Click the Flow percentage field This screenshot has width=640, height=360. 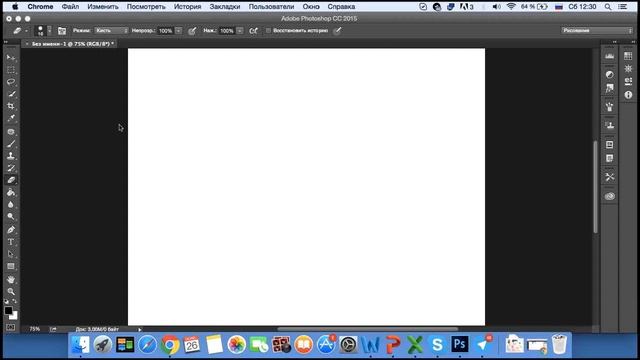click(227, 31)
